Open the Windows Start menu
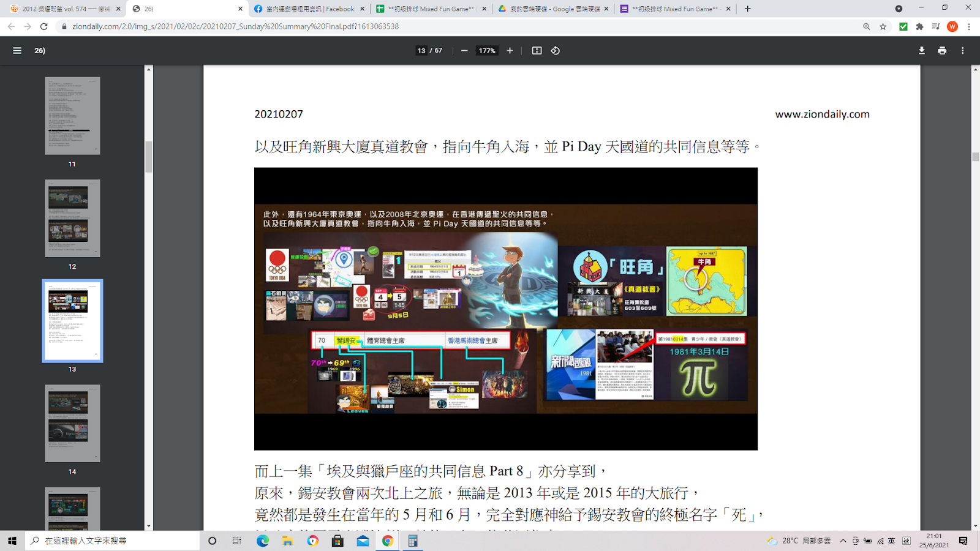The image size is (980, 551). click(12, 541)
